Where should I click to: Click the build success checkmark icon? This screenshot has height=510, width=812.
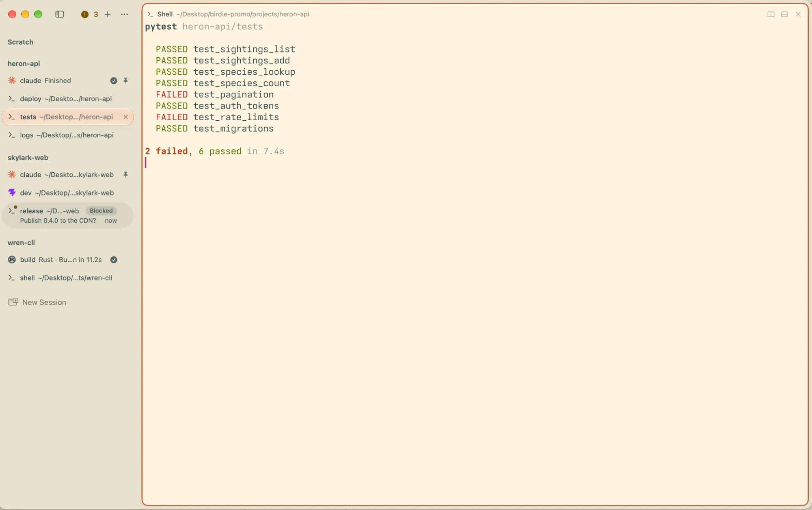click(114, 260)
